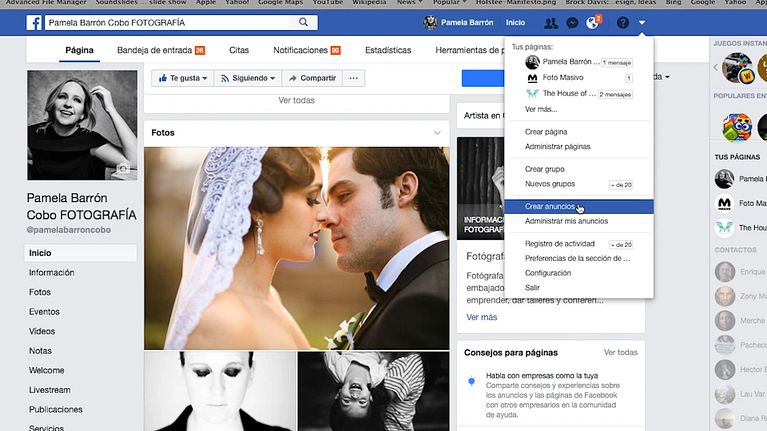Switch to the Bandeja de entrada tab
The width and height of the screenshot is (767, 431).
click(x=160, y=50)
